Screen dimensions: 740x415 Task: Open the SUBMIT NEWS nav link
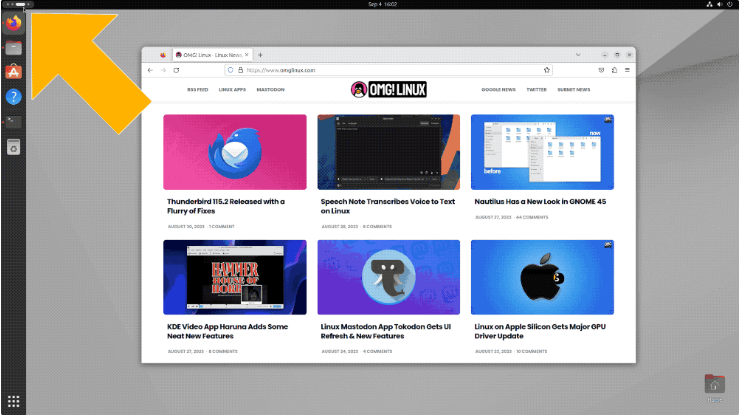coord(574,90)
